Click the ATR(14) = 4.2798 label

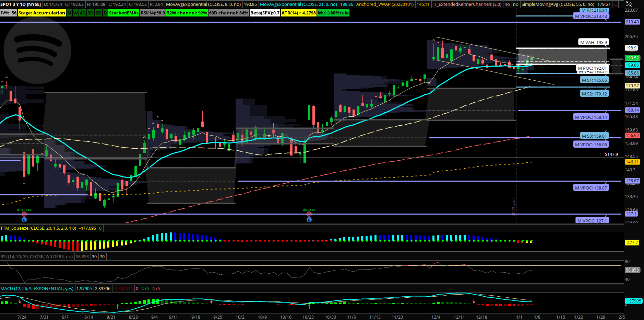(299, 13)
